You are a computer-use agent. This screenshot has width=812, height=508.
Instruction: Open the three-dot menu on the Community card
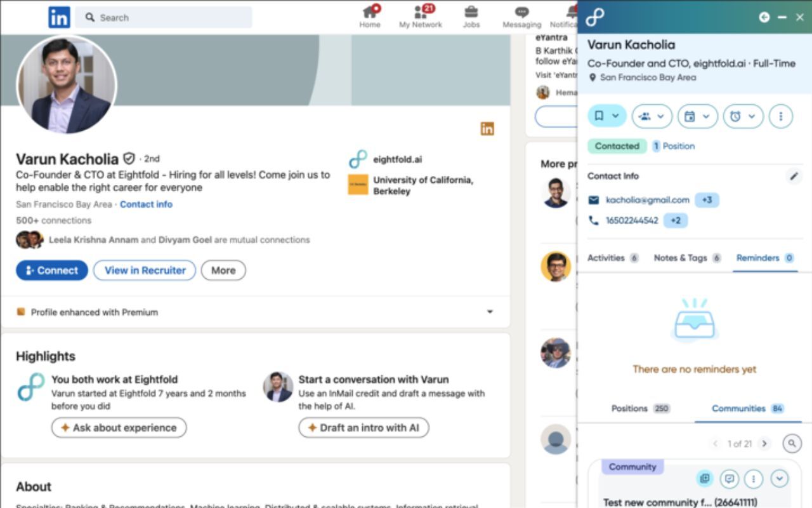click(754, 478)
